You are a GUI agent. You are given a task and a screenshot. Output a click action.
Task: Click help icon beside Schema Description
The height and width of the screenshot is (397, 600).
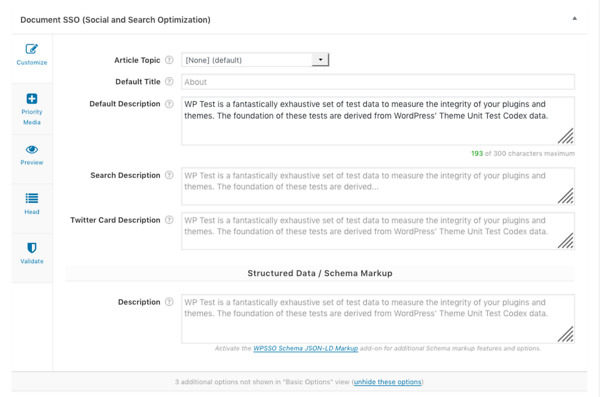pos(169,302)
